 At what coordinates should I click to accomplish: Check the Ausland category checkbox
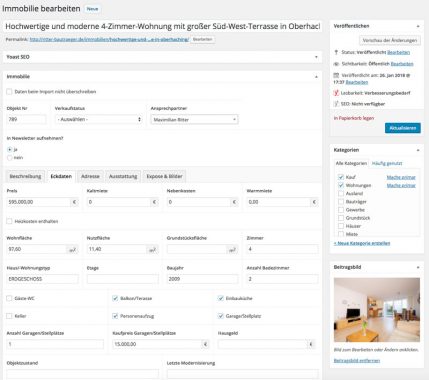[341, 193]
